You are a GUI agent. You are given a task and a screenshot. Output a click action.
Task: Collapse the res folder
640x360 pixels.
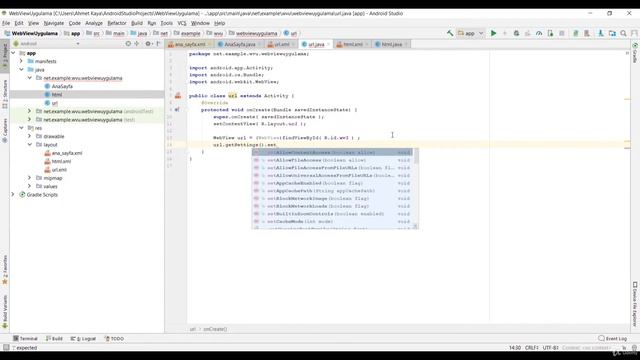pyautogui.click(x=21, y=128)
